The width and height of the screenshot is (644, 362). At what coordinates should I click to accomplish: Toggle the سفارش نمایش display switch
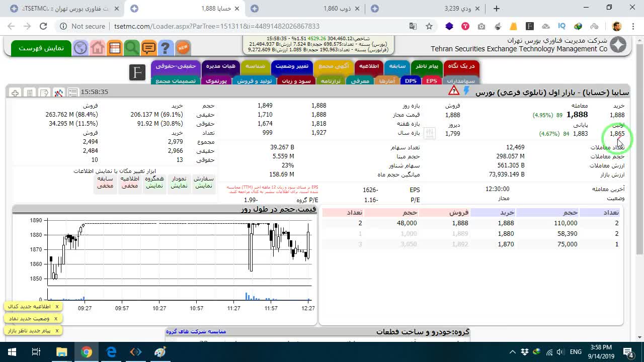(204, 182)
